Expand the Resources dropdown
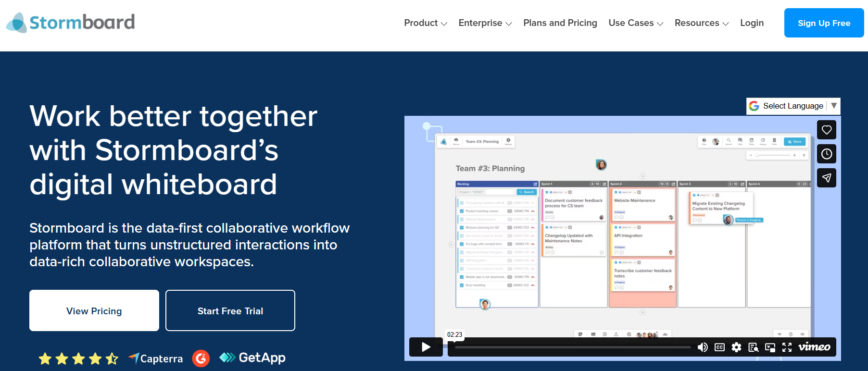The height and width of the screenshot is (371, 868). (702, 23)
